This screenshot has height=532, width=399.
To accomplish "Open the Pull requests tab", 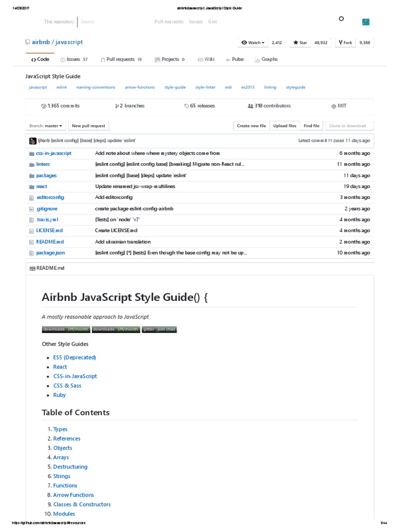I will pyautogui.click(x=121, y=60).
